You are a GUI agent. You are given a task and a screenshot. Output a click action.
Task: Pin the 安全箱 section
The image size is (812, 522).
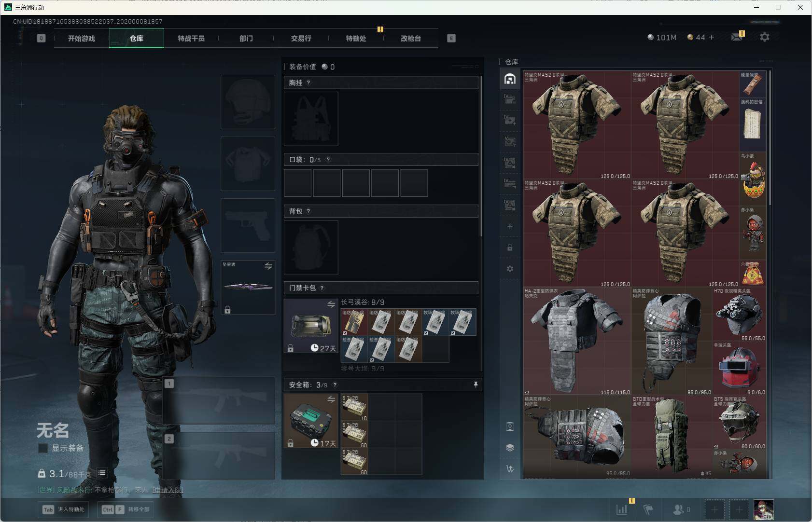click(x=476, y=385)
